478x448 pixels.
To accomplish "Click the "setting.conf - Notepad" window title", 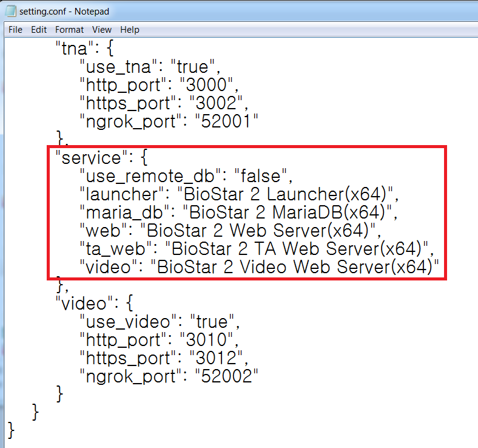I will (x=64, y=12).
